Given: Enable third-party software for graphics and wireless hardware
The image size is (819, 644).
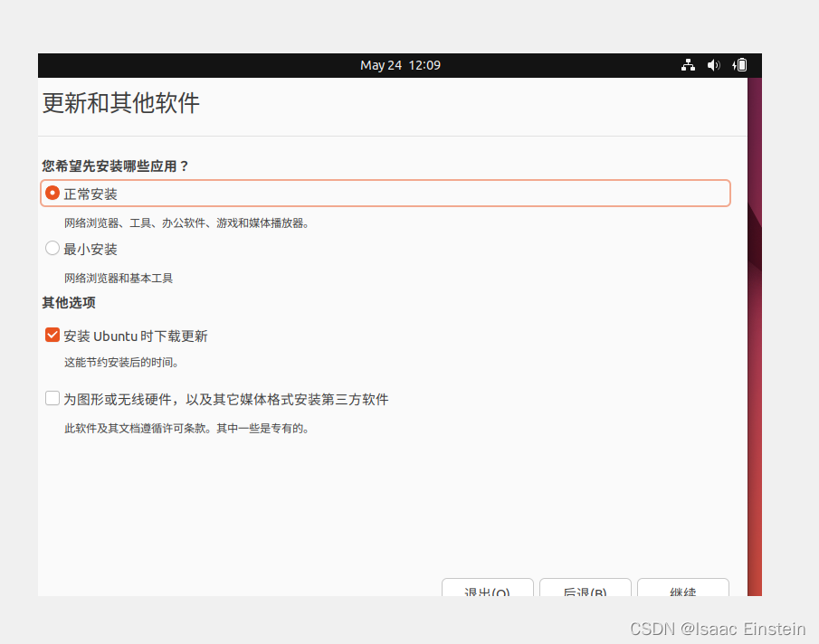Looking at the screenshot, I should [x=52, y=399].
